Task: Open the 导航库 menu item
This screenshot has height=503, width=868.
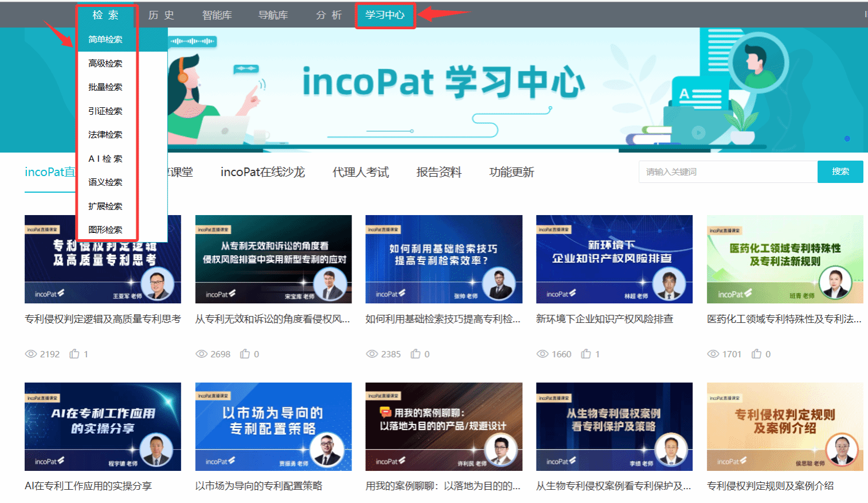Action: click(x=273, y=15)
